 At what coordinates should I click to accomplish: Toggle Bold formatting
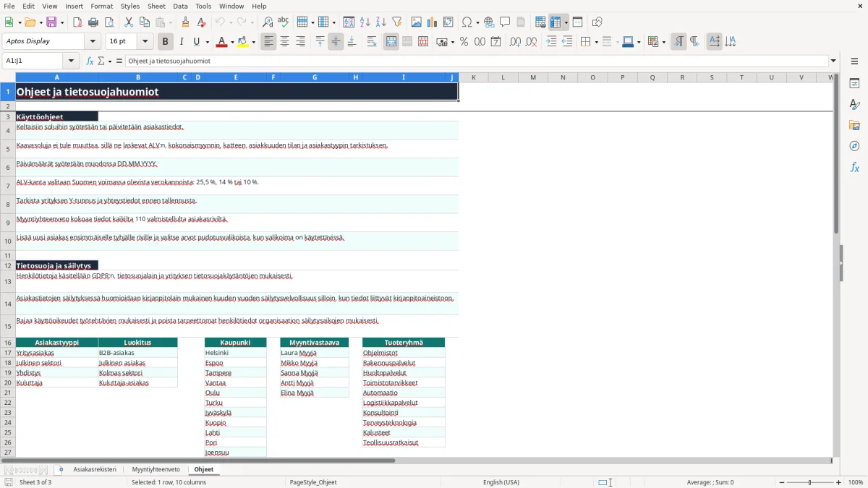click(165, 42)
